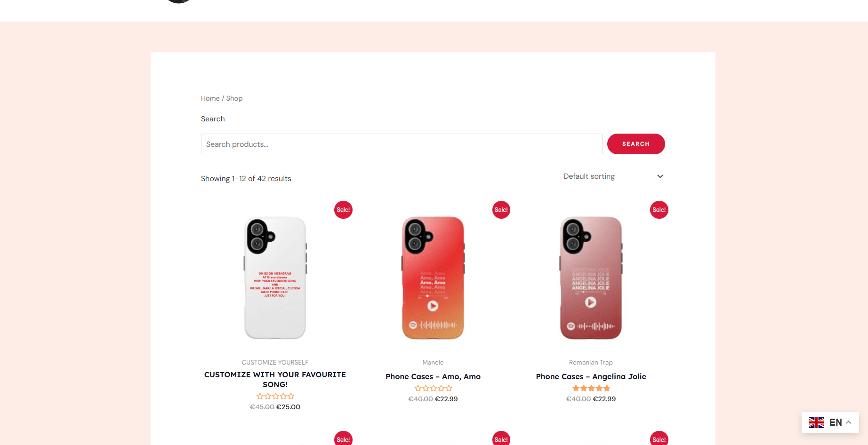Open 'Customize with your favourite song!' product title
This screenshot has height=445, width=868.
(x=275, y=379)
